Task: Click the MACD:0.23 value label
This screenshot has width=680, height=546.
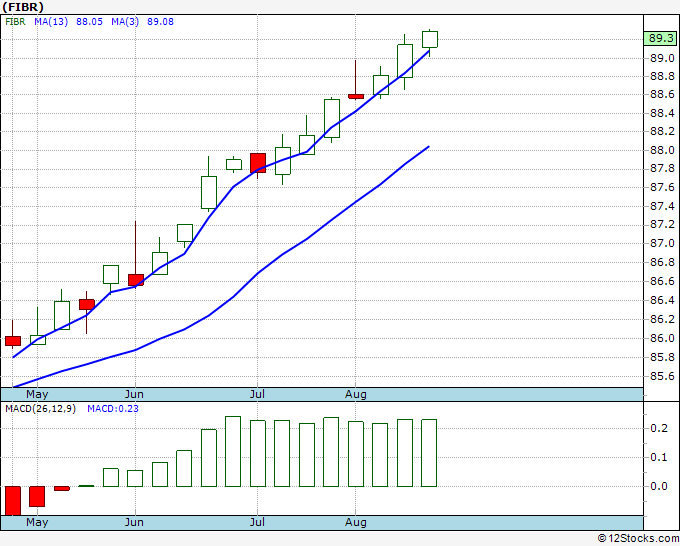Action: [113, 408]
